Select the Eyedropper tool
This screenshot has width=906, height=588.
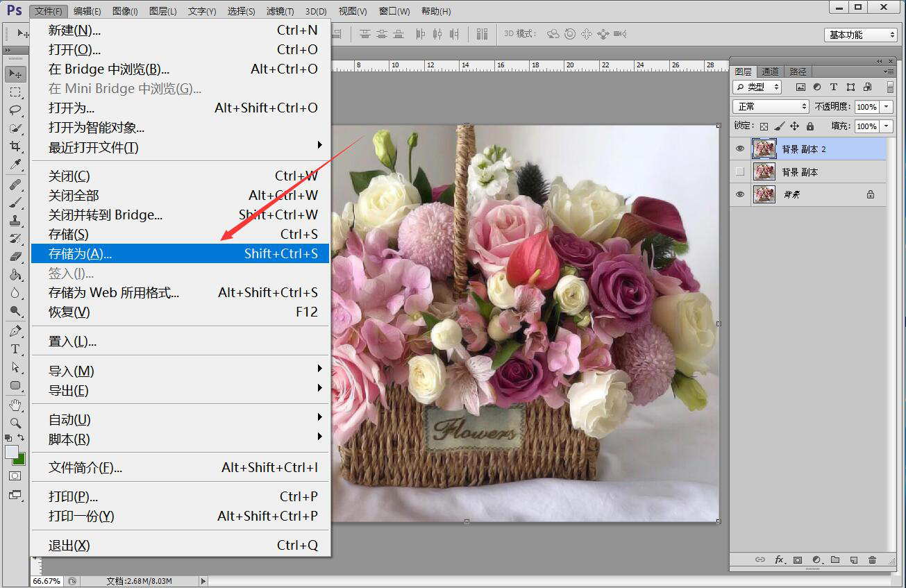[x=15, y=165]
